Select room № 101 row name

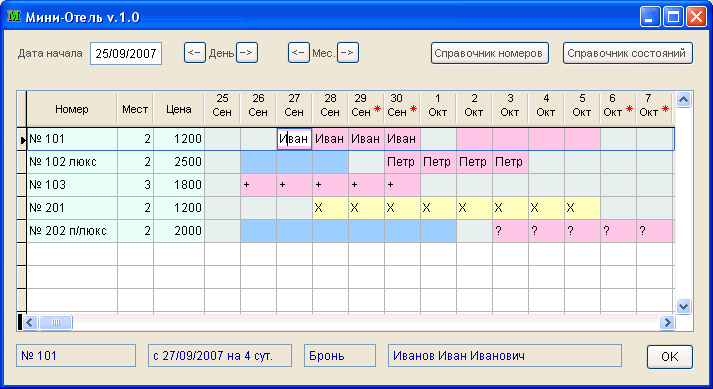click(x=72, y=139)
